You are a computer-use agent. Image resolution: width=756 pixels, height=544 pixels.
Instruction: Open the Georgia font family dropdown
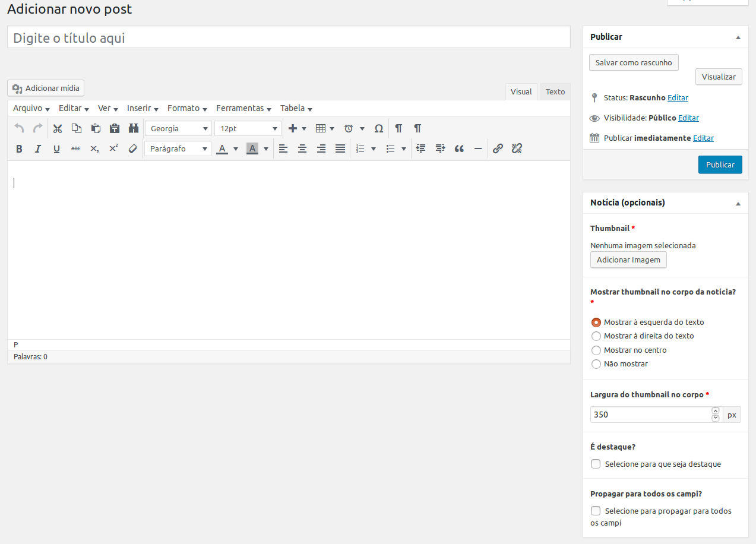(x=178, y=128)
